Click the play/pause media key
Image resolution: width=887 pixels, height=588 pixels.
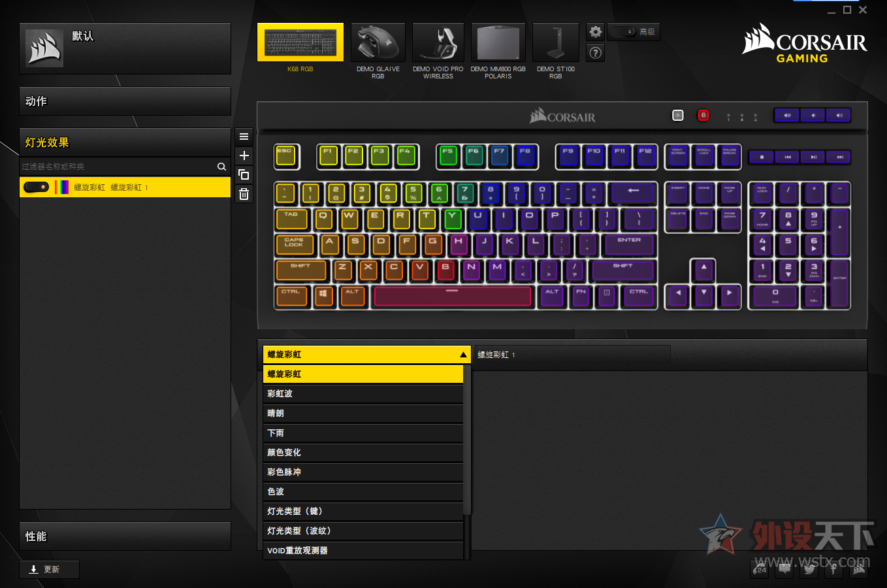pos(813,157)
